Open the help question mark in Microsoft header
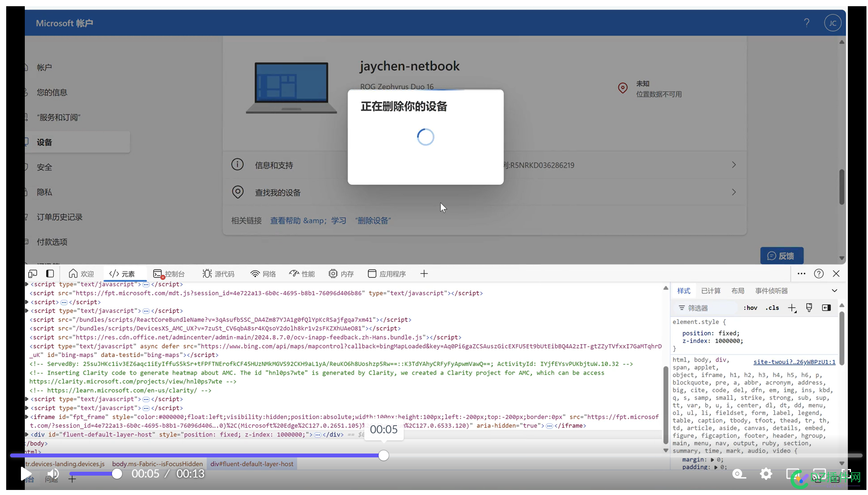The width and height of the screenshot is (868, 495). (806, 23)
